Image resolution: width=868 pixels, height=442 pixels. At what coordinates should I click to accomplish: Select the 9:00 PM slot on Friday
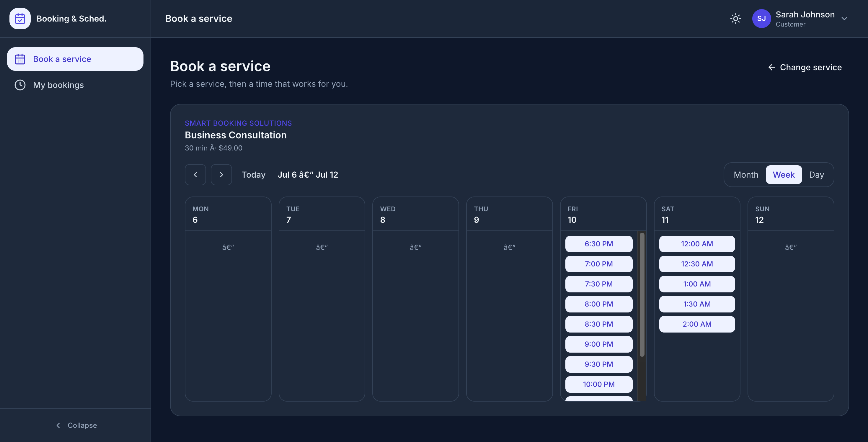599,344
